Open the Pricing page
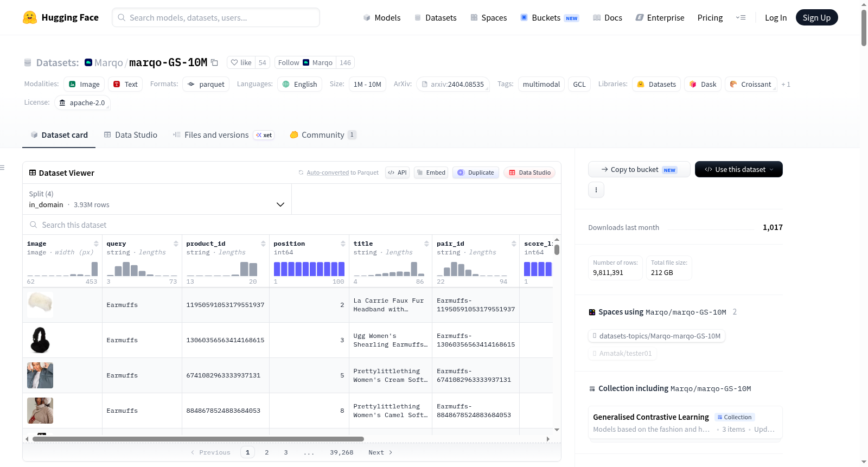Screen dimensions: 868x467 [x=710, y=17]
